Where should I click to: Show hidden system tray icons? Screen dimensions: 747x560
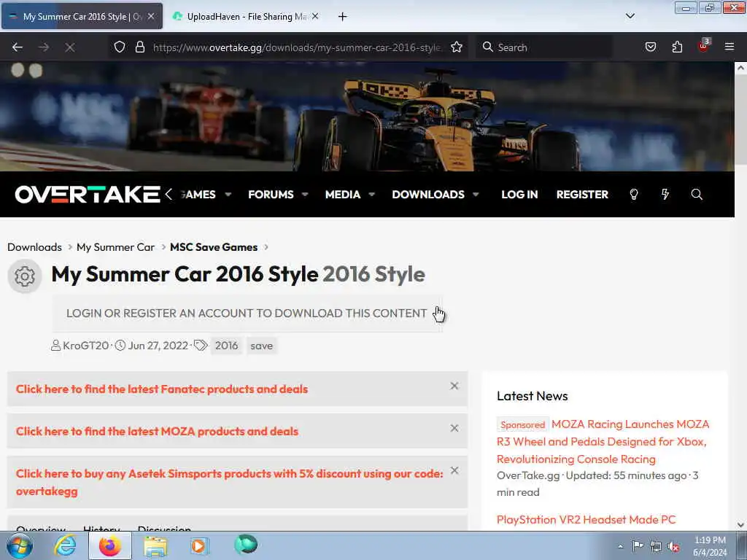620,546
